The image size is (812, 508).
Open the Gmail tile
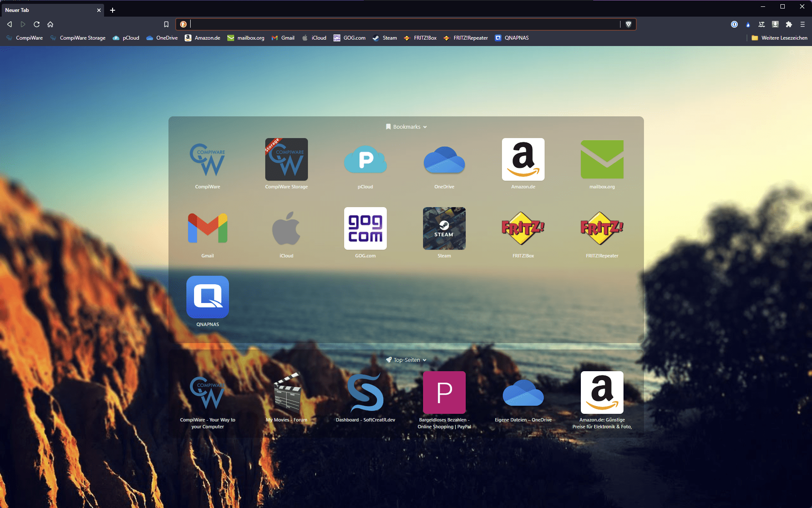pos(208,233)
